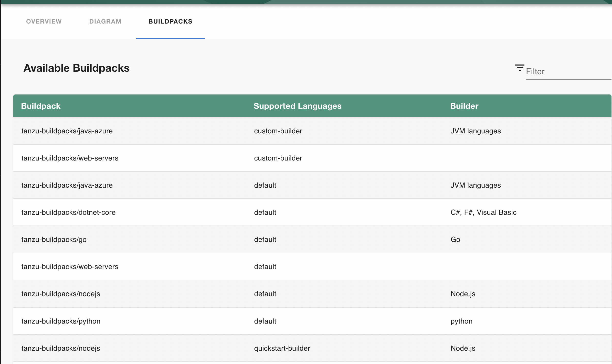Click the default java-azure buildpack row
This screenshot has height=364, width=612.
[67, 185]
